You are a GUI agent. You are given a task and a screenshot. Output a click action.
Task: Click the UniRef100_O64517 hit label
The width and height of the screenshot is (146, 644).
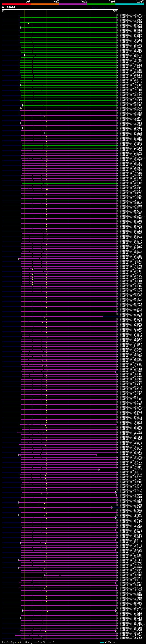[131, 42]
